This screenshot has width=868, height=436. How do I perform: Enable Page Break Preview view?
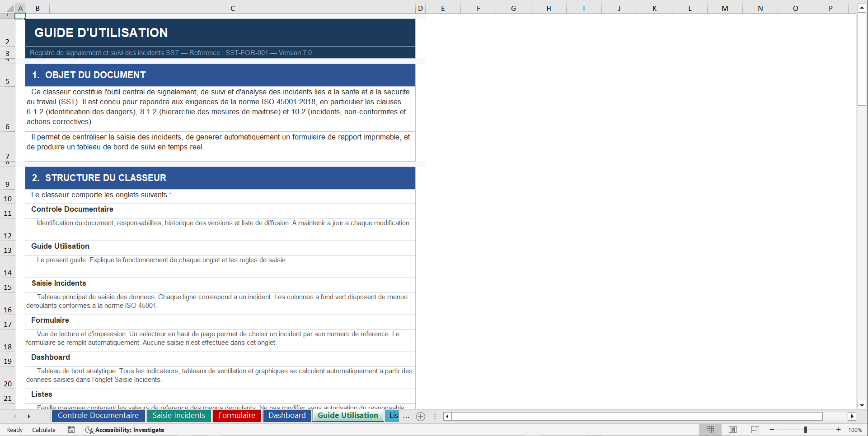coord(755,430)
